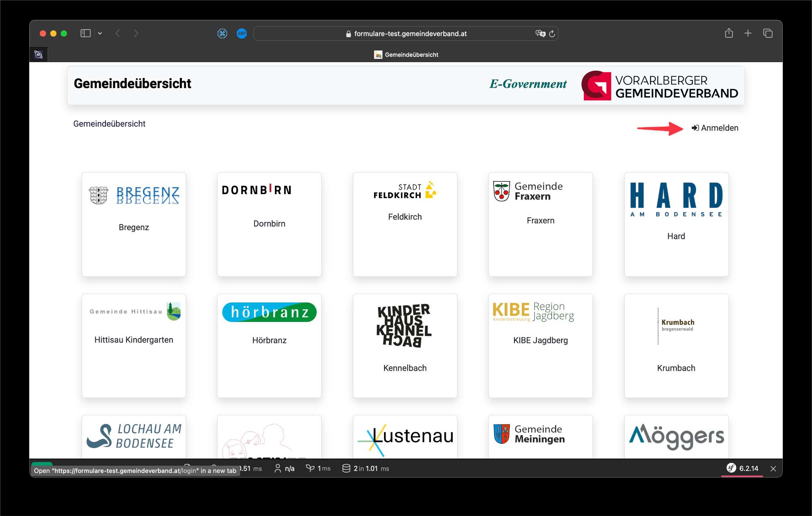Open the Lustenau municipality card

pyautogui.click(x=405, y=437)
